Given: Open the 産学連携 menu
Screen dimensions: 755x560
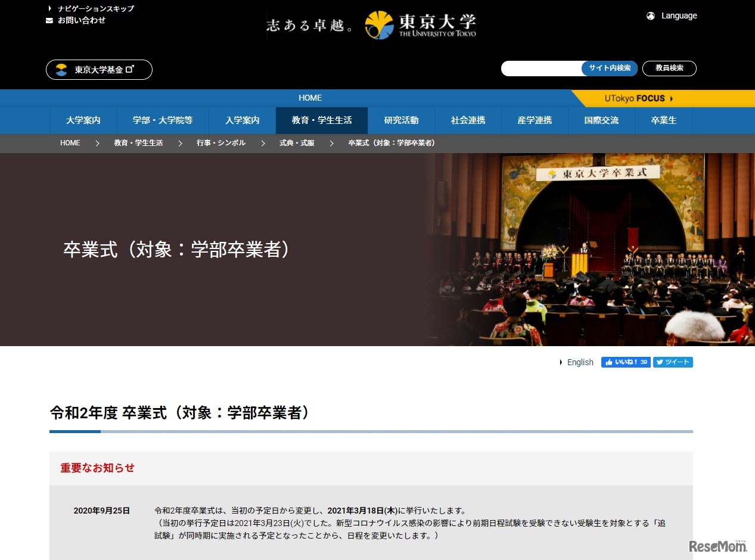Looking at the screenshot, I should click(535, 120).
